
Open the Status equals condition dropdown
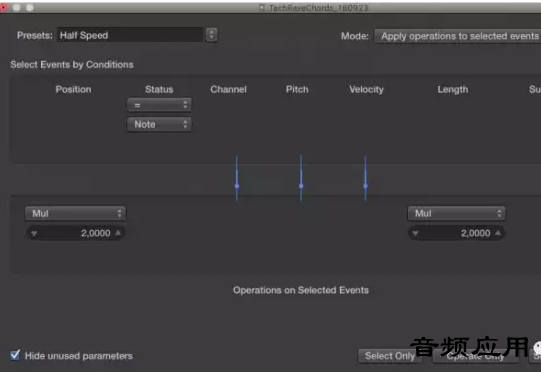click(x=159, y=105)
